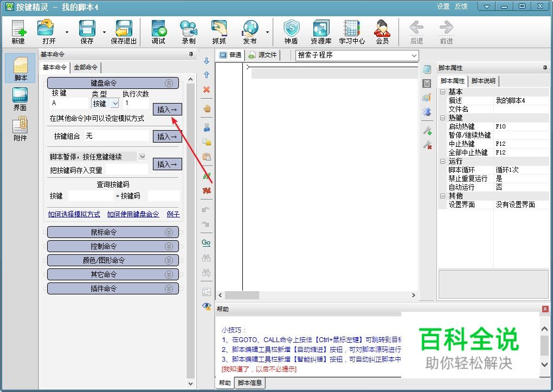The image size is (553, 392).
Task: Expand the 其它命令 section
Action: click(x=169, y=274)
